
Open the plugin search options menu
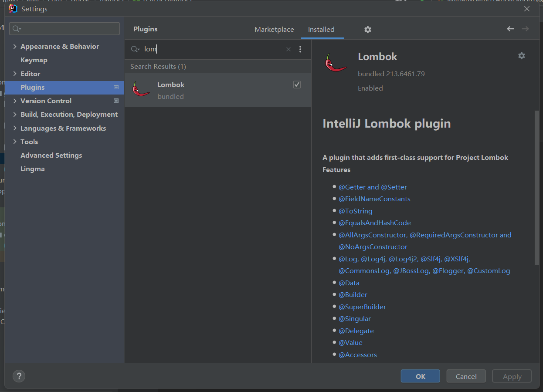click(300, 49)
